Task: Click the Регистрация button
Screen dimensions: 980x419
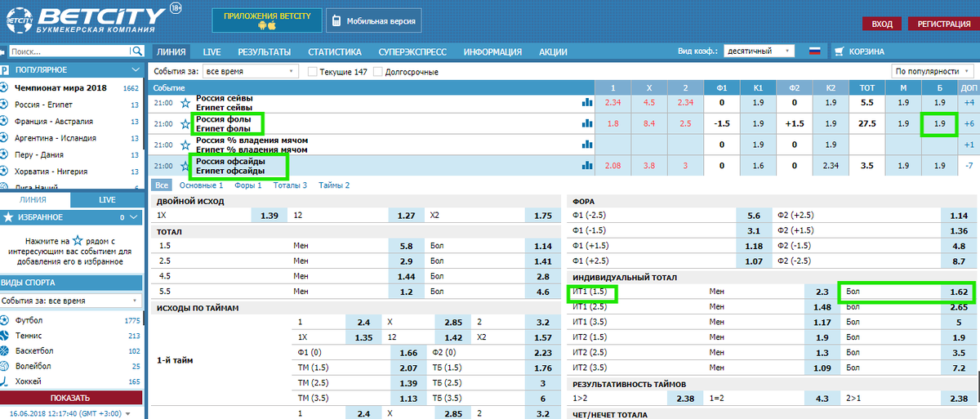Action: 943,24
